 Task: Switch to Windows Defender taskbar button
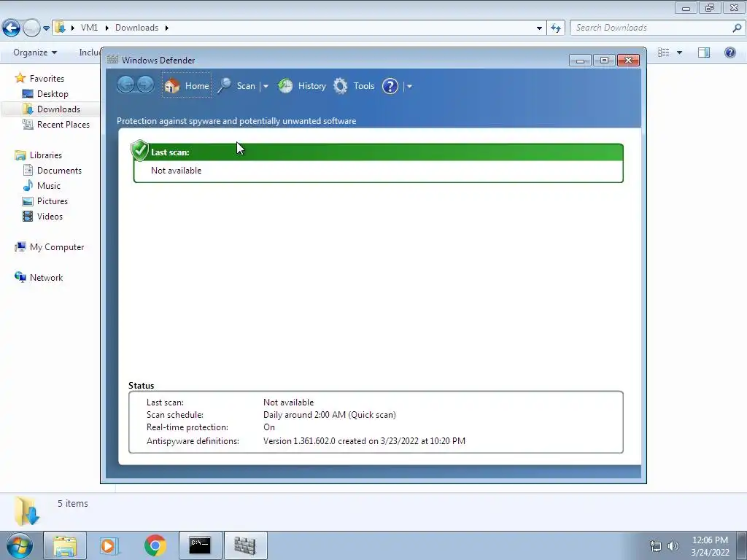click(x=245, y=545)
